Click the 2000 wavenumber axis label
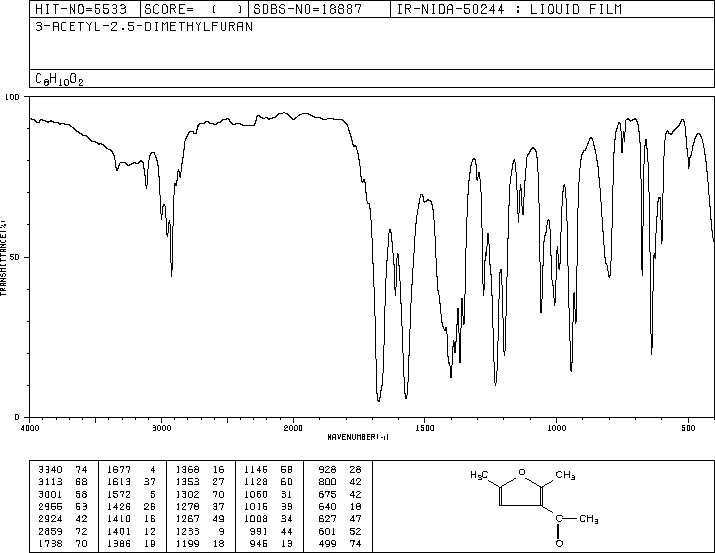This screenshot has width=715, height=553. click(293, 428)
